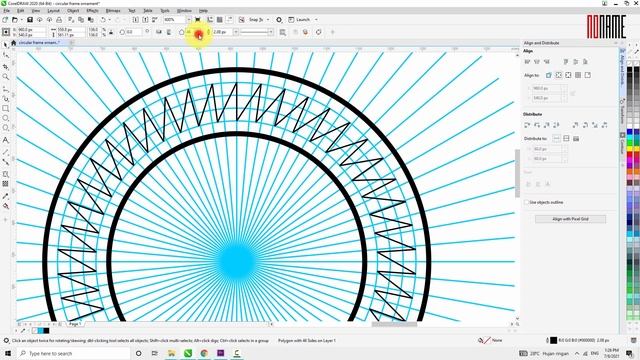Select the Eyedropper tool

[5, 196]
